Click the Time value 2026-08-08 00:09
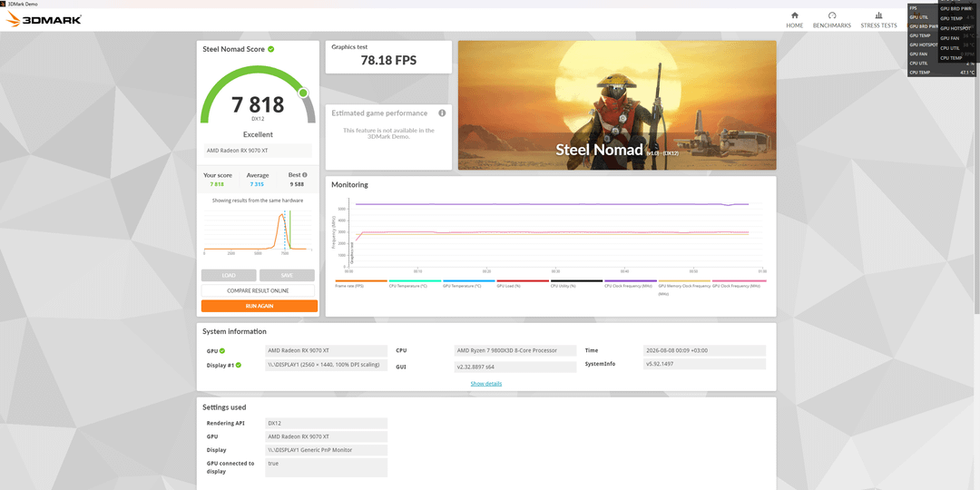This screenshot has height=490, width=980. [704, 350]
